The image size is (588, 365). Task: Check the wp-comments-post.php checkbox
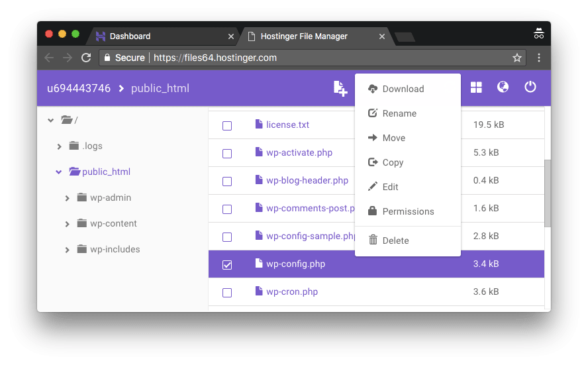point(227,209)
